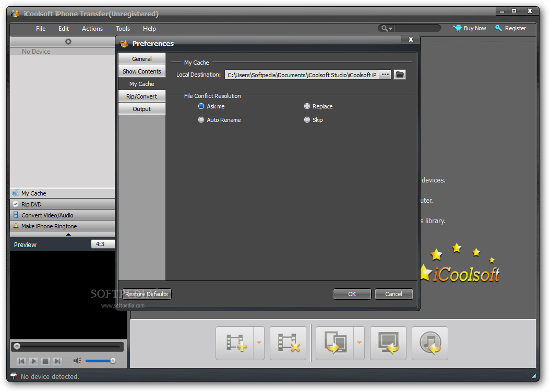The width and height of the screenshot is (550, 392).
Task: Click the device status icon in status bar
Action: [x=14, y=376]
